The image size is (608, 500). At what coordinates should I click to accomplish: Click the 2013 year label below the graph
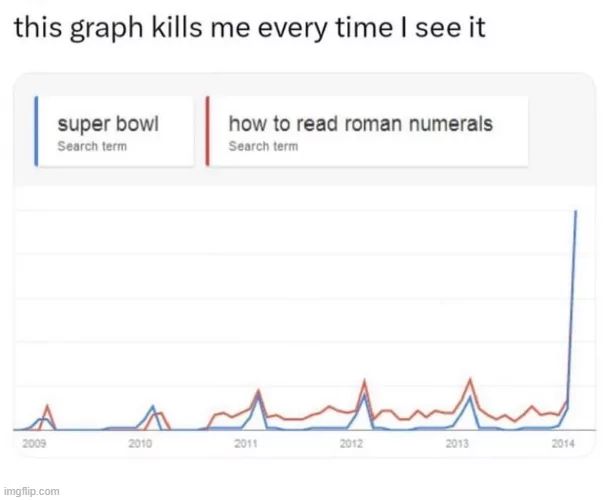click(457, 441)
